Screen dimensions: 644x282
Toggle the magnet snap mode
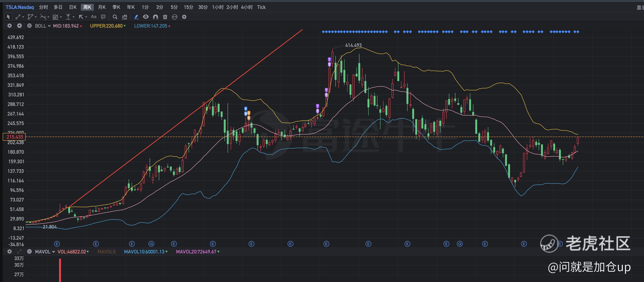coord(156,17)
